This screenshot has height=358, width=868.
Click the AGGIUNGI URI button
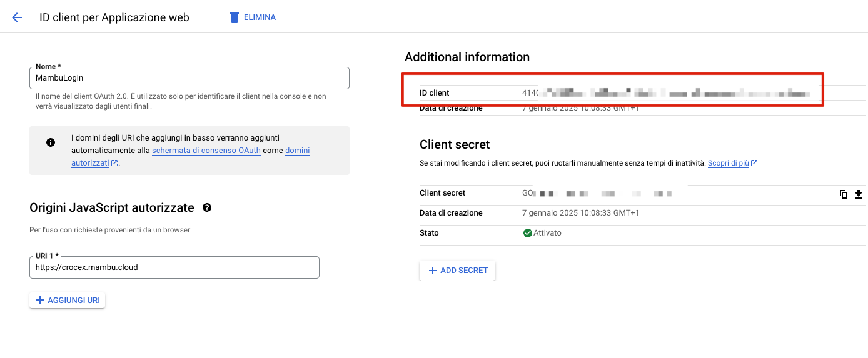[68, 301]
